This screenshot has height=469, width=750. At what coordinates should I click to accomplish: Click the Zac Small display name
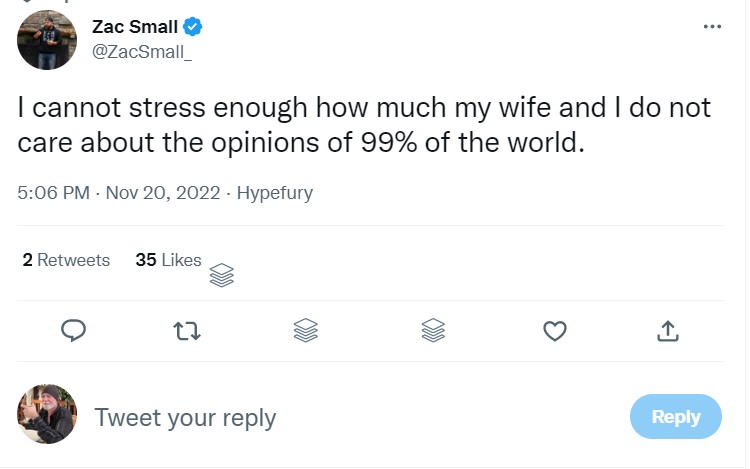coord(135,27)
